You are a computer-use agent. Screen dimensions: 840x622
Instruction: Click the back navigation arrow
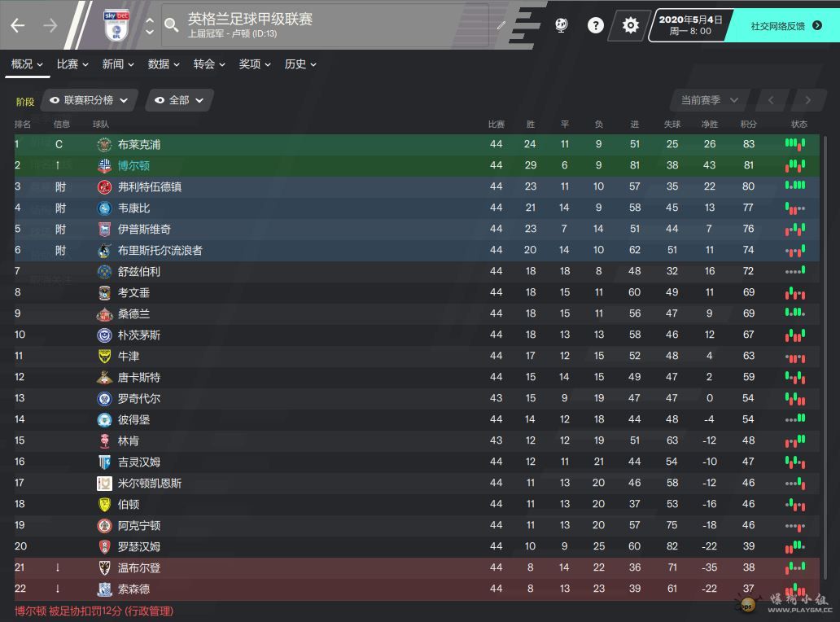click(x=18, y=25)
